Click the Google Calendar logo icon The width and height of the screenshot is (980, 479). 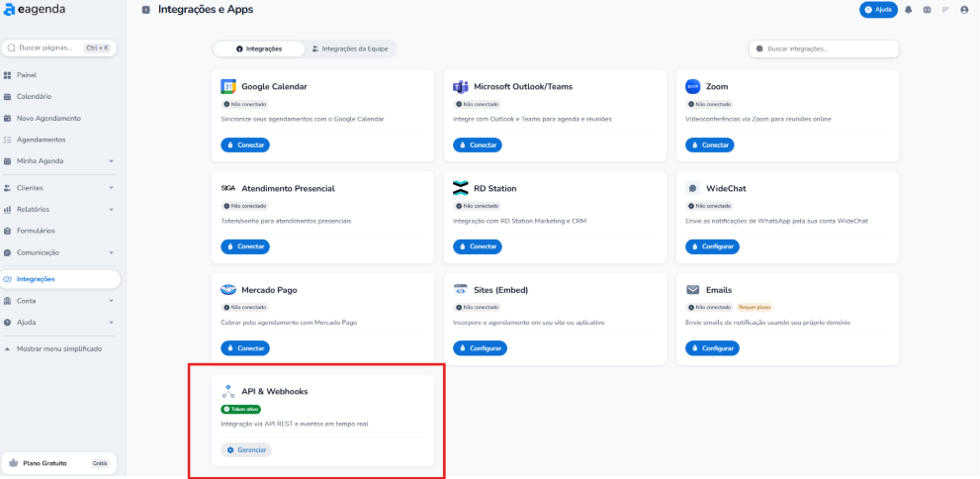228,86
